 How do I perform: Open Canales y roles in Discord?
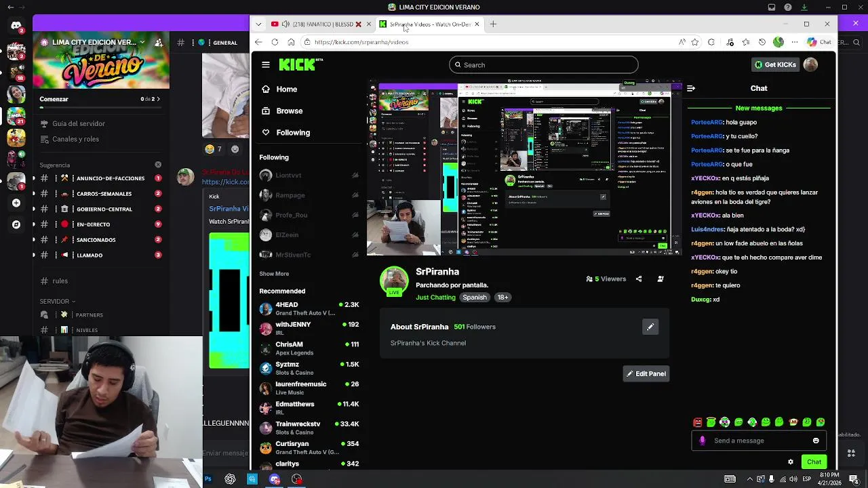(102, 139)
